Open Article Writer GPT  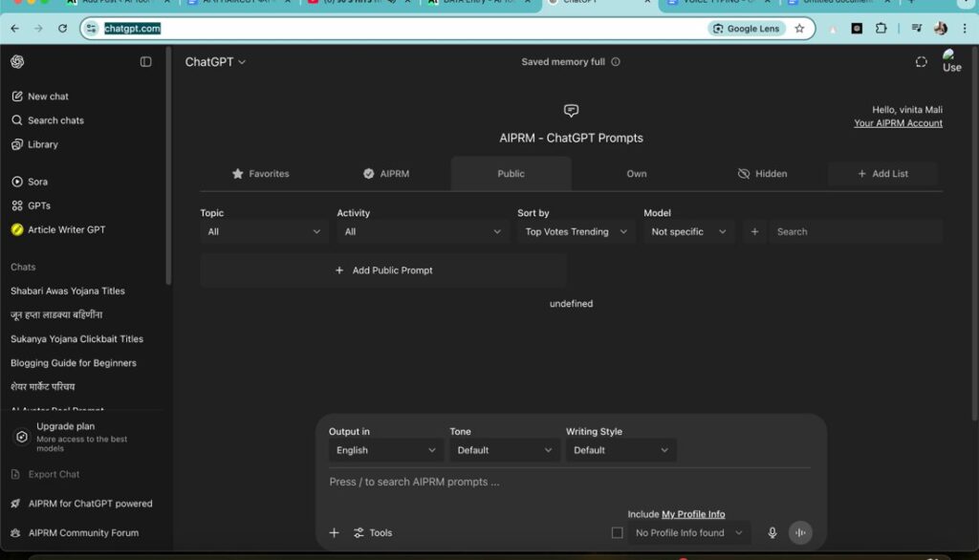pos(58,229)
